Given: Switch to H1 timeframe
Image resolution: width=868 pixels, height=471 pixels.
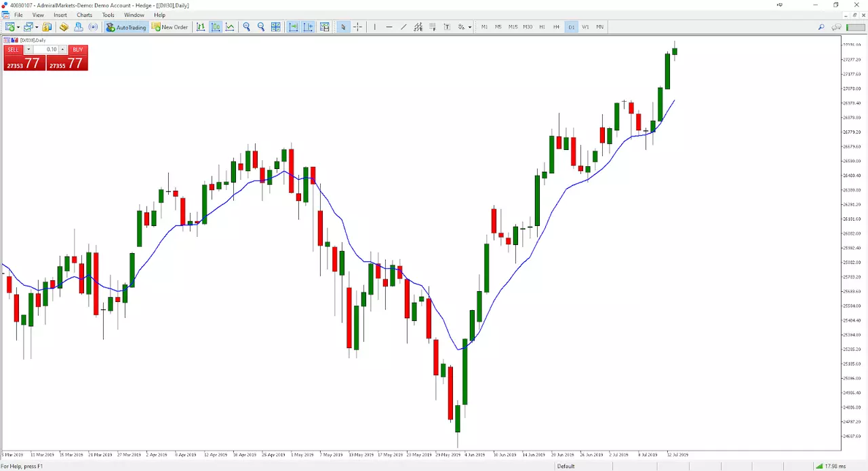Looking at the screenshot, I should pos(542,27).
